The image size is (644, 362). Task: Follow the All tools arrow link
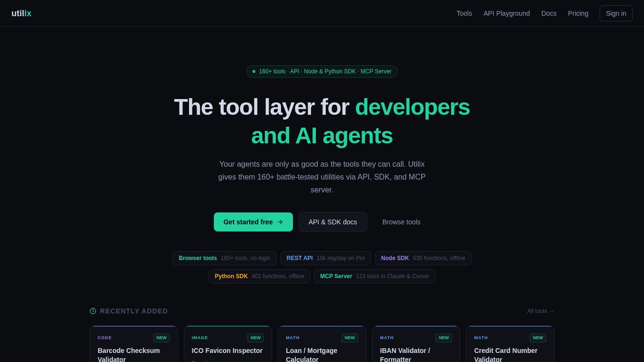541,311
